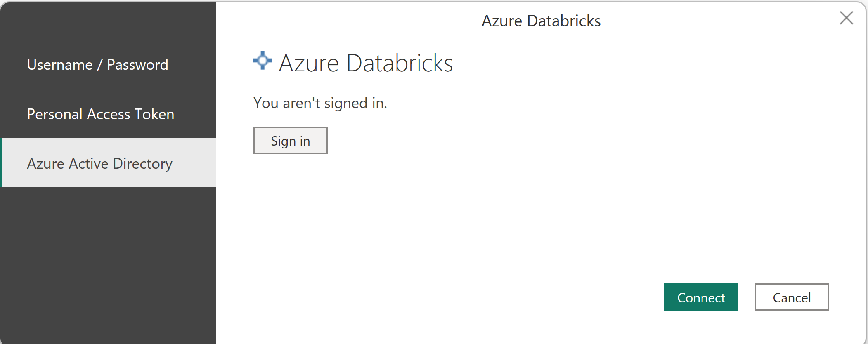Image resolution: width=868 pixels, height=344 pixels.
Task: Cancel the authentication dialog
Action: click(792, 297)
